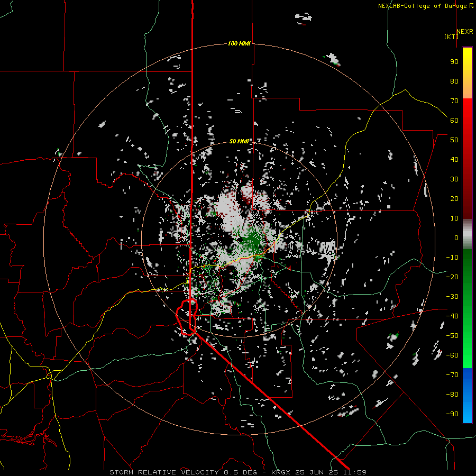The image size is (476, 476).
Task: Click the 0 value on the velocity scale
Action: tap(456, 237)
